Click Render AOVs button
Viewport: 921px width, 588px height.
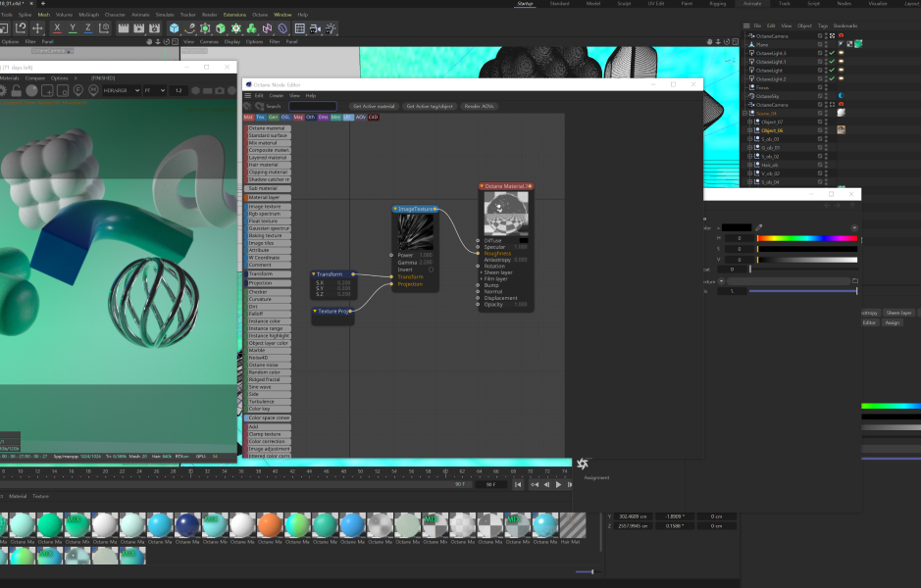[480, 106]
